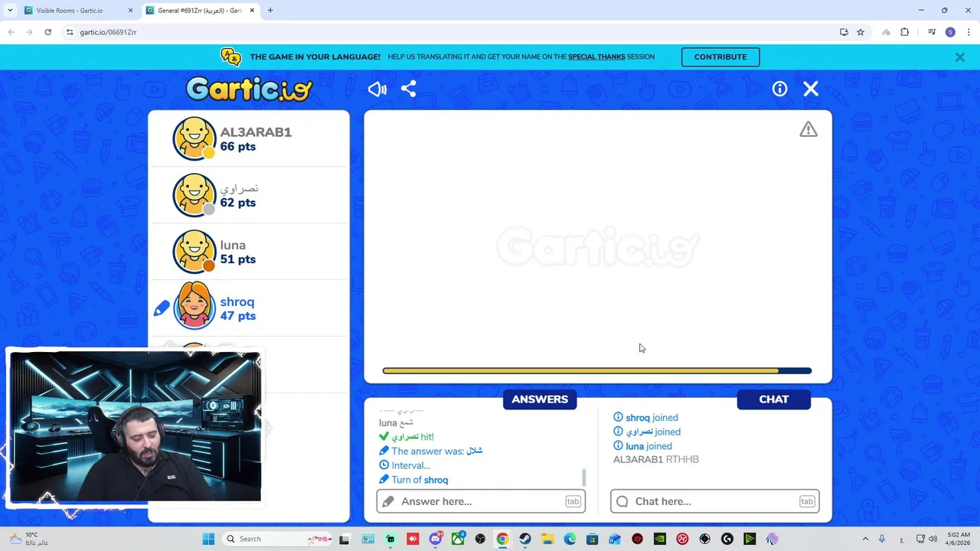The image size is (980, 551).
Task: Mute the game sound speaker icon
Action: pyautogui.click(x=377, y=89)
